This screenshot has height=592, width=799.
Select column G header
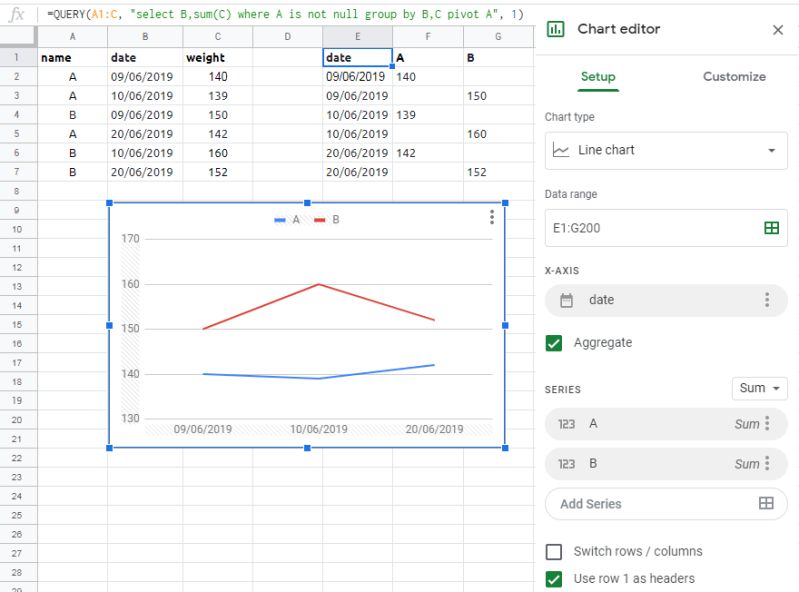point(498,37)
